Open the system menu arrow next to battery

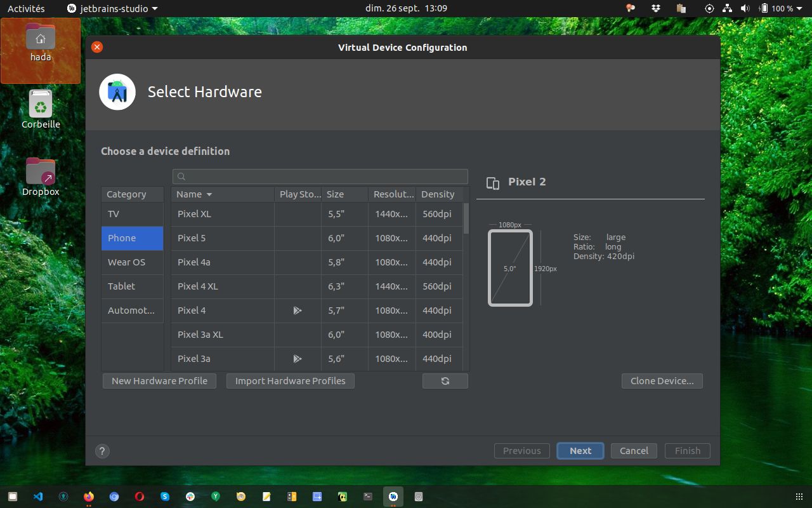pyautogui.click(x=800, y=8)
